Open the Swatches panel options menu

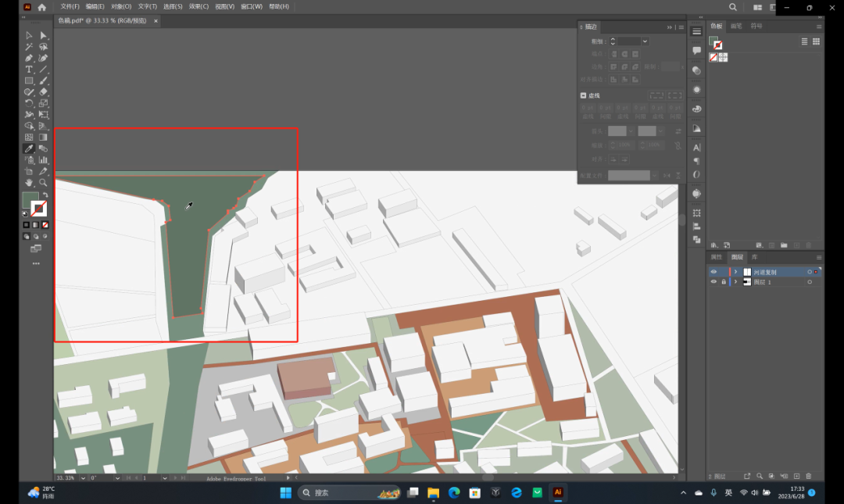point(819,27)
